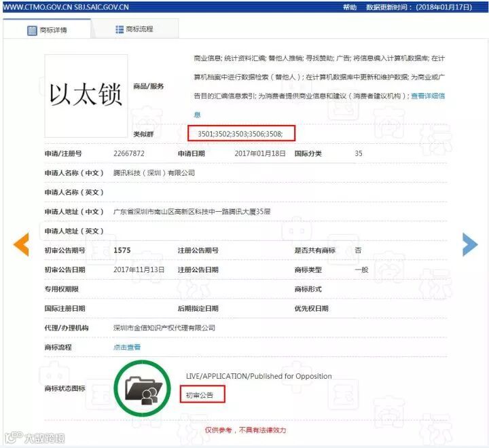
Task: Click the 类似群 field label
Action: [143, 134]
